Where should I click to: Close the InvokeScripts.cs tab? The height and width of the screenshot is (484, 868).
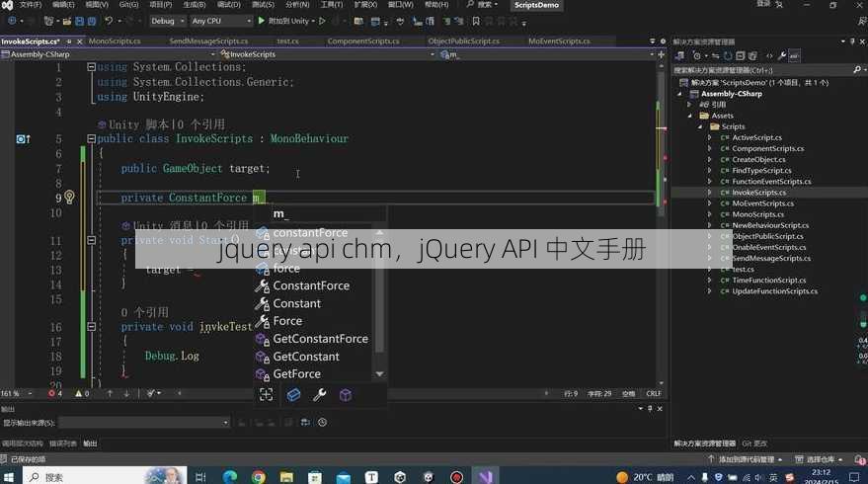(x=79, y=41)
